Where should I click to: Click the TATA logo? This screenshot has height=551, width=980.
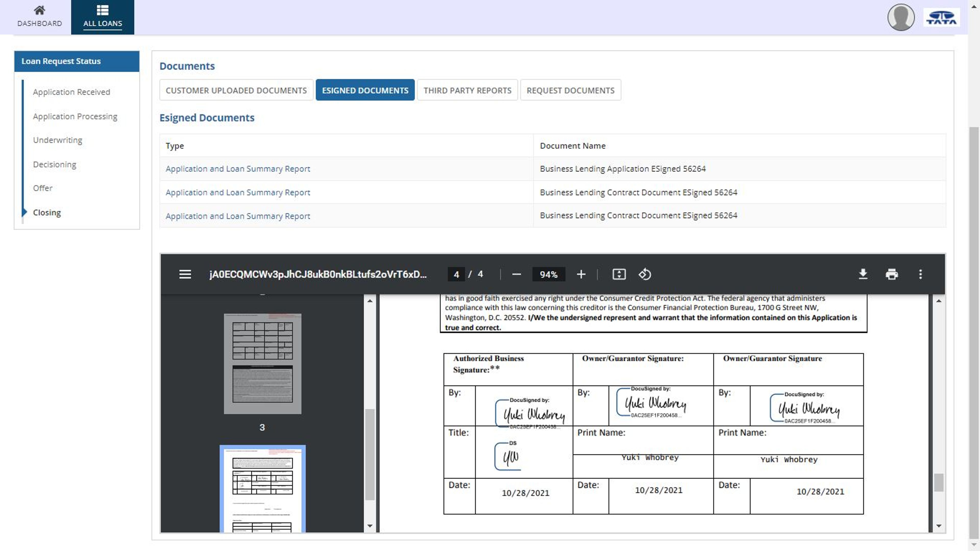coord(941,18)
